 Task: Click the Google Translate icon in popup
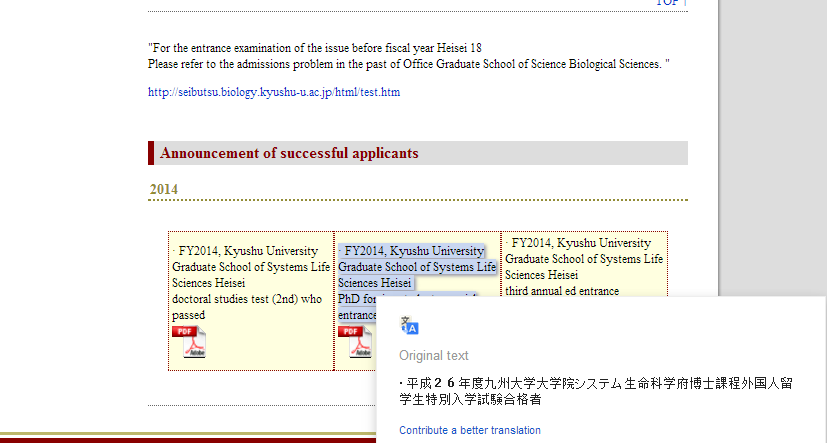[x=409, y=326]
